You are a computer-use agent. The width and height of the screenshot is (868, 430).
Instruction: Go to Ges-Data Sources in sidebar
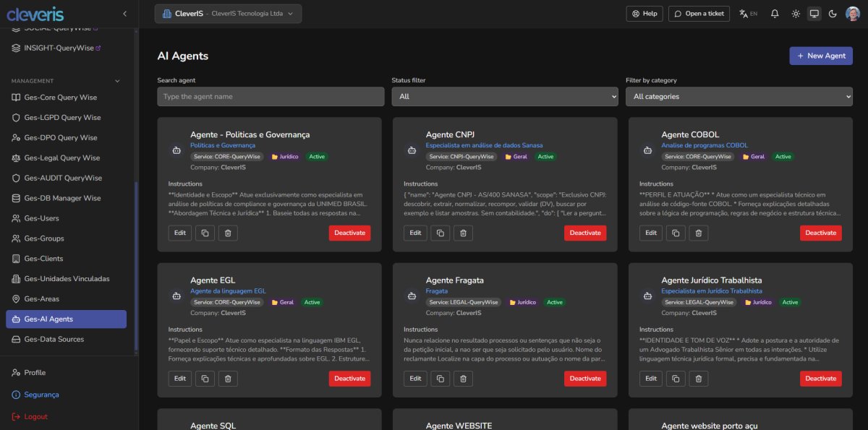tap(54, 339)
